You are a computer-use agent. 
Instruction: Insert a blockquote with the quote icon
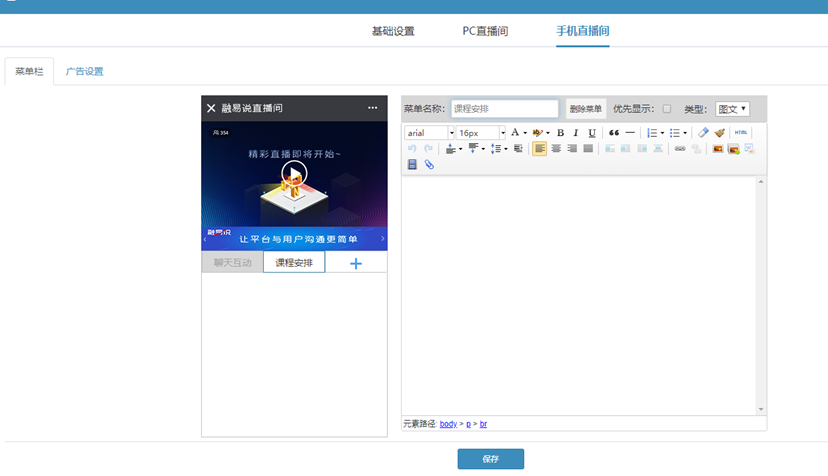point(614,133)
